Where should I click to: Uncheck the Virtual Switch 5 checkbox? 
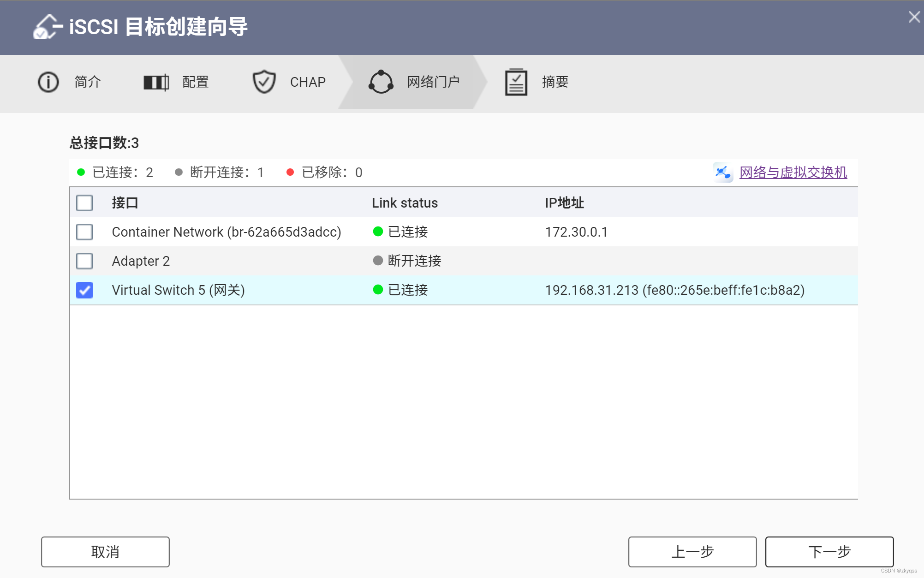[84, 290]
